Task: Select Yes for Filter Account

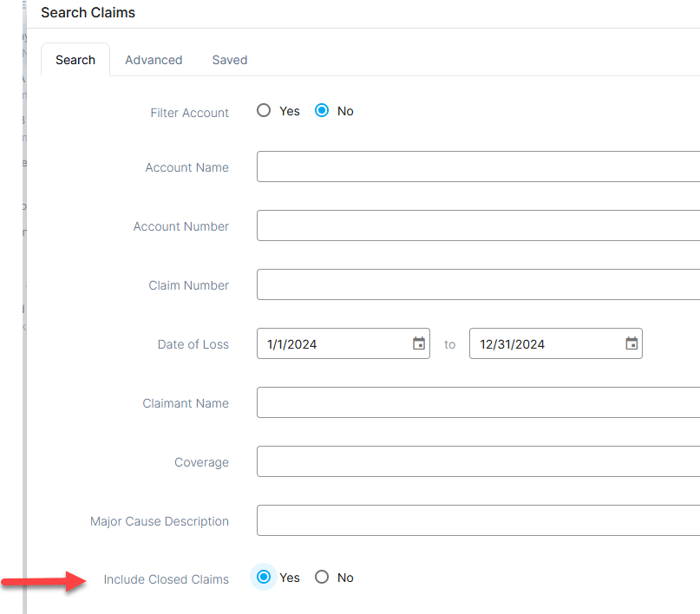Action: (264, 111)
